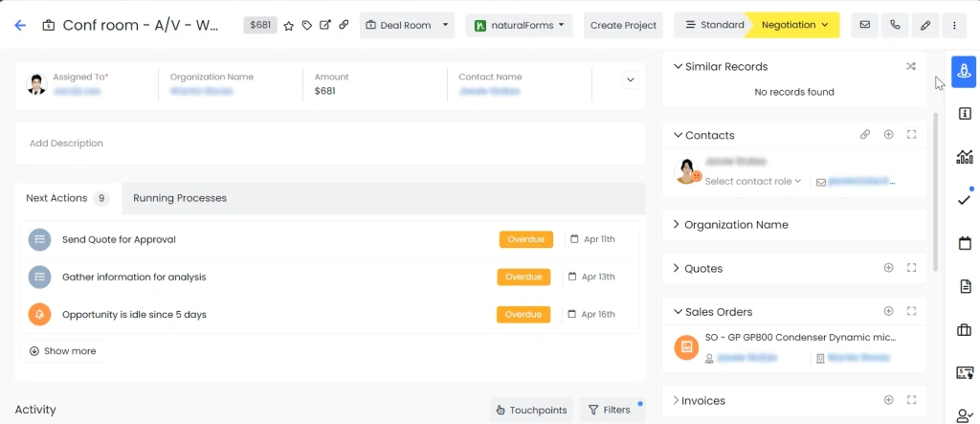Collapse the Contacts section

(678, 134)
